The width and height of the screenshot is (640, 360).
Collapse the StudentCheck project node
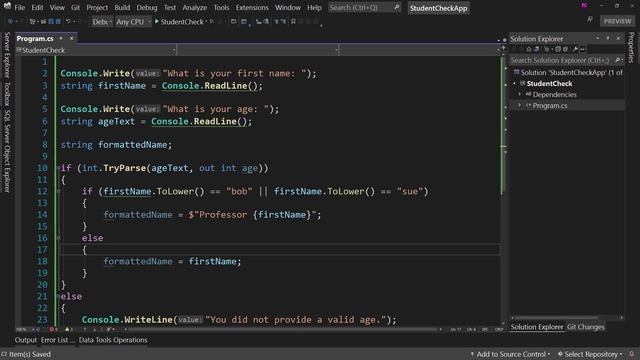click(x=514, y=83)
